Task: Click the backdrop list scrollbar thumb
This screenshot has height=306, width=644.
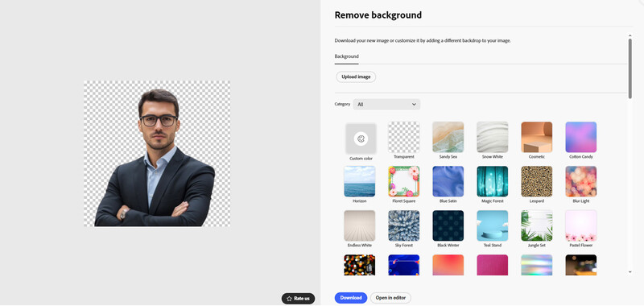Action: (630, 68)
